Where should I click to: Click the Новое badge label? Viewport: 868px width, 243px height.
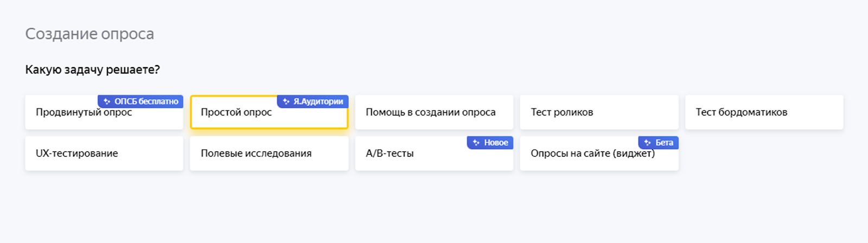coord(496,143)
